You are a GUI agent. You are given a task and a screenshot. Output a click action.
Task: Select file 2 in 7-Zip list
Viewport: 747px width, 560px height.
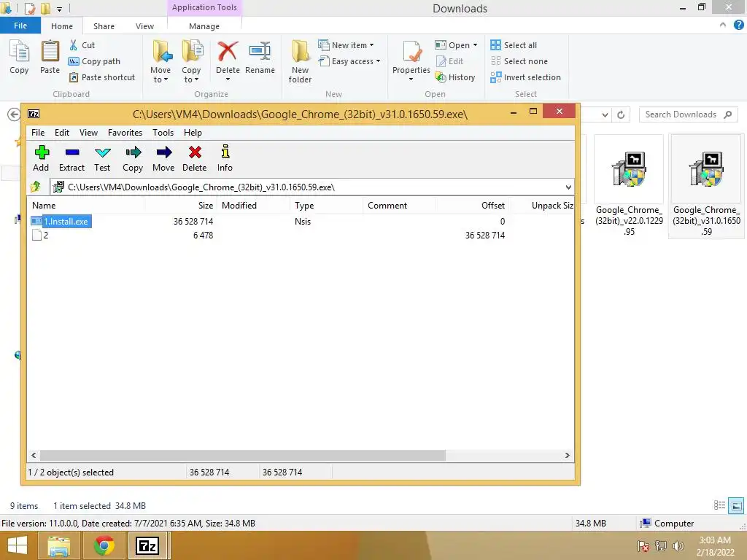click(46, 235)
